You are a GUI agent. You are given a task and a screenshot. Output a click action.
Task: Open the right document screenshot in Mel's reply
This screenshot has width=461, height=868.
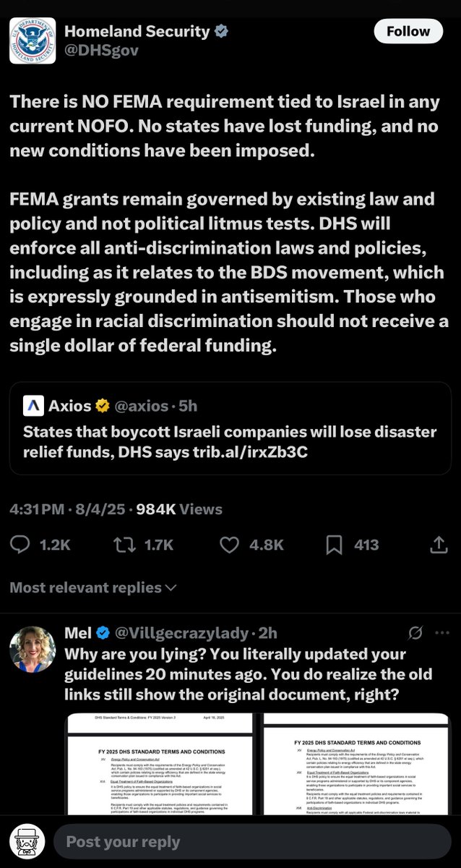pyautogui.click(x=358, y=765)
